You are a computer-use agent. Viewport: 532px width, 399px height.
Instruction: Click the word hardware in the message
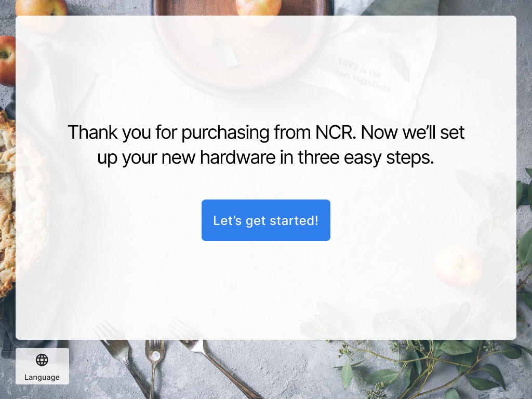[x=238, y=157]
